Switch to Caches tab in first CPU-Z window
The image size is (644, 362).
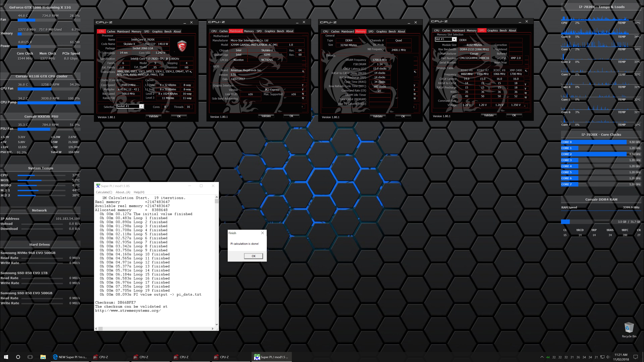coord(111,32)
